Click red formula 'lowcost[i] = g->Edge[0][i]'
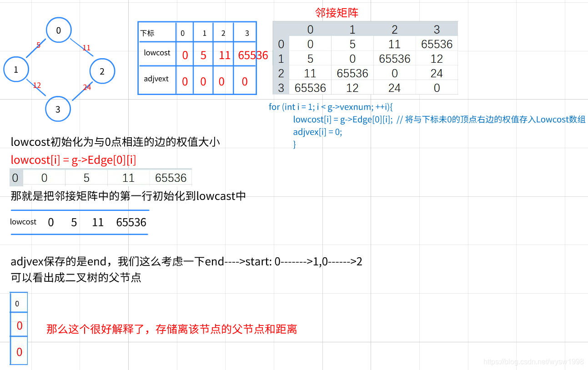 [74, 160]
